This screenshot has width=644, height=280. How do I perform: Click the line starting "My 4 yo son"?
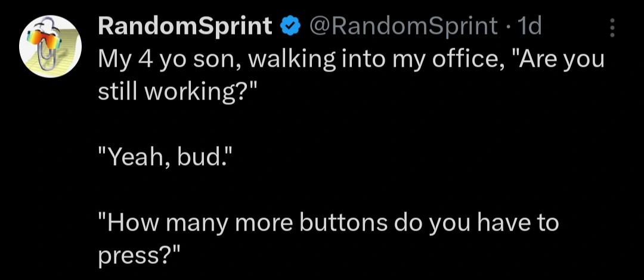coord(351,61)
